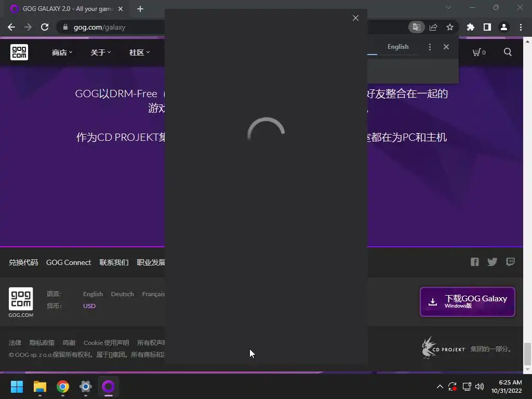Screen dimensions: 532x399
Task: Open GOG Connect footer link
Action: point(69,262)
